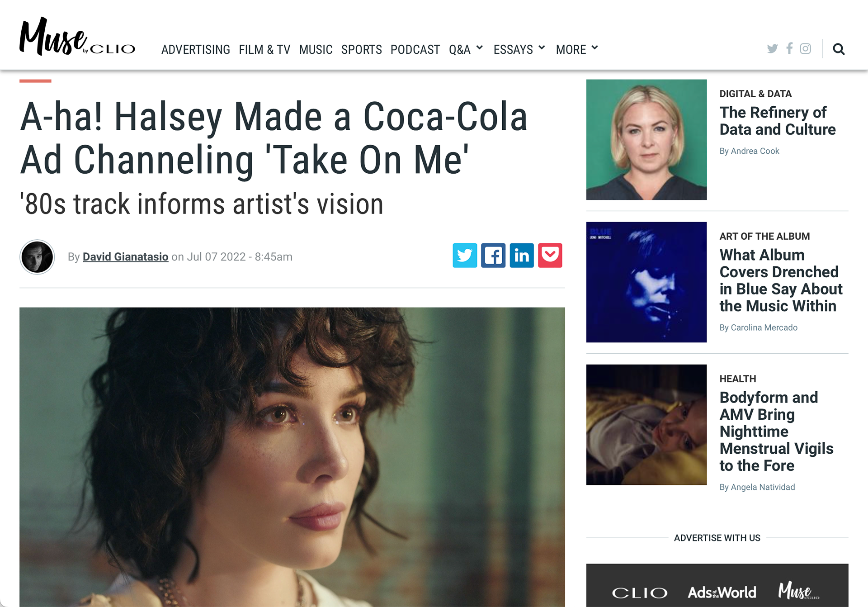Visit Muse's Twitter profile in header
868x607 pixels.
772,48
